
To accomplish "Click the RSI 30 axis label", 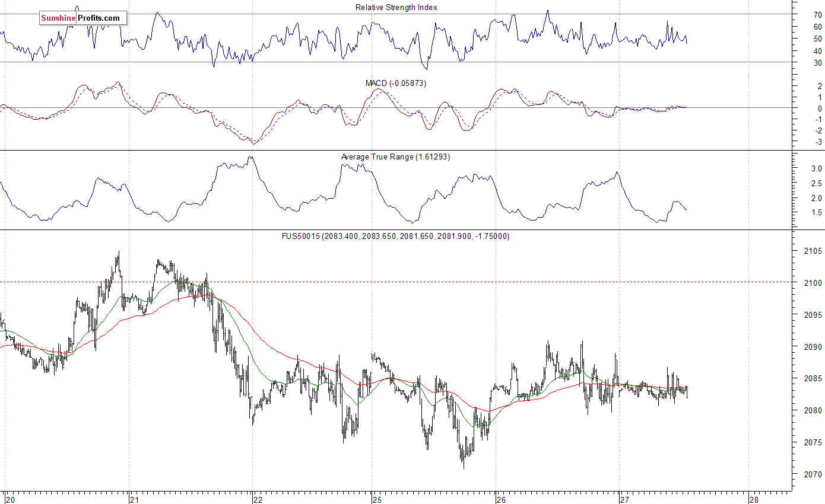I will point(818,63).
